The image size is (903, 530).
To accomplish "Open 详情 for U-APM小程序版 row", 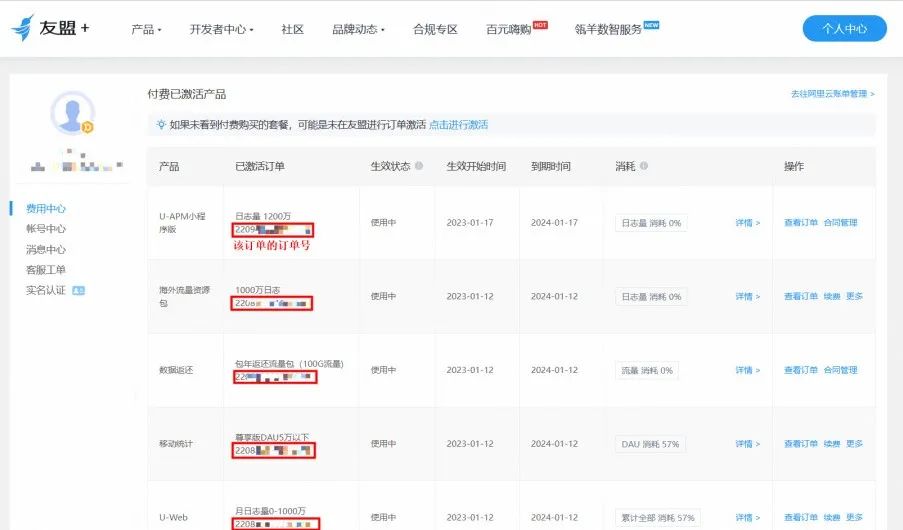I will point(748,222).
